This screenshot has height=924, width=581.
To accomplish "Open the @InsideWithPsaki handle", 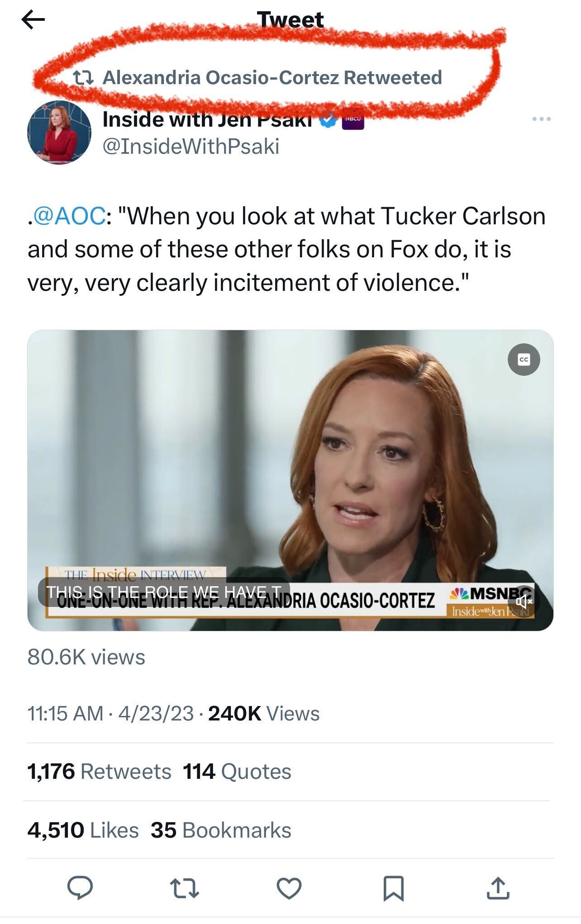I will click(x=191, y=147).
